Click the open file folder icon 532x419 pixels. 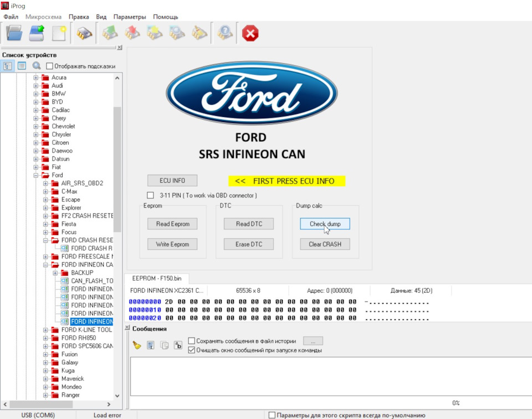coord(14,33)
